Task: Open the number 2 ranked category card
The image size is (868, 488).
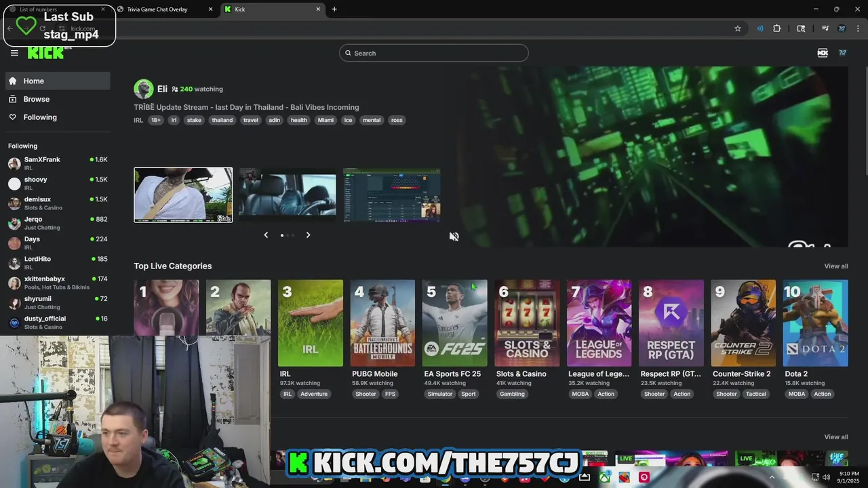Action: point(238,308)
